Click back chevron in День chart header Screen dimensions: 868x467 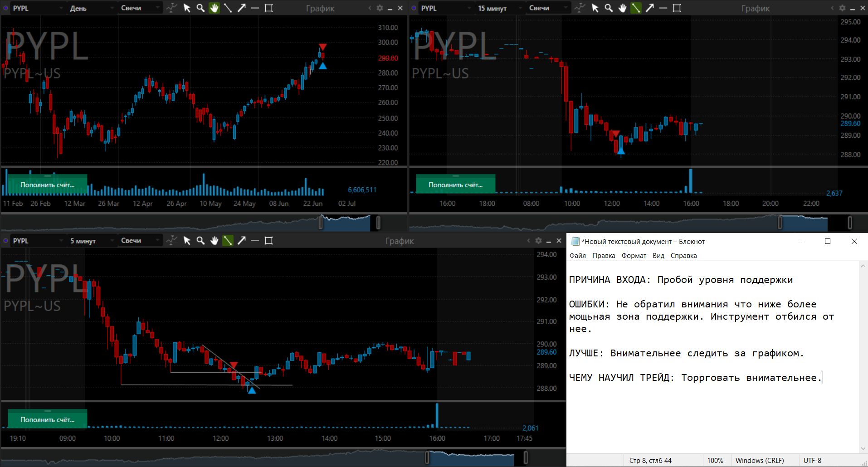point(370,8)
